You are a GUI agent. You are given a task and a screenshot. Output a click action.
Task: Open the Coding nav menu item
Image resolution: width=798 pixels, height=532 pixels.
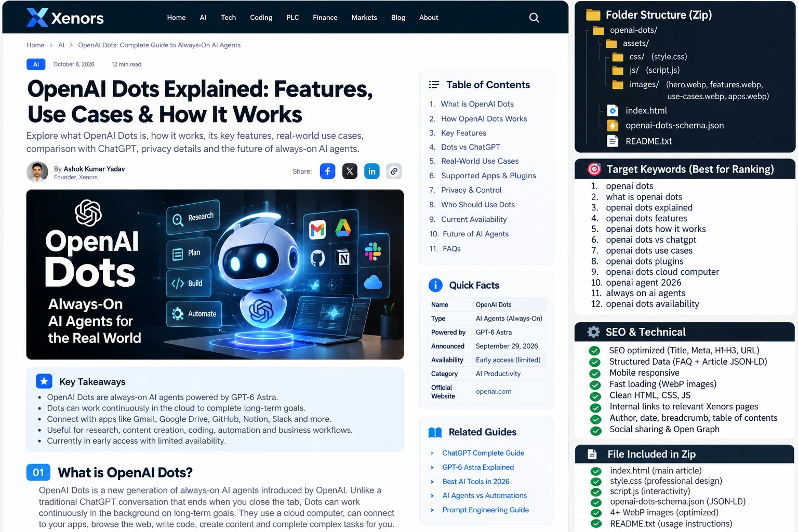[261, 18]
